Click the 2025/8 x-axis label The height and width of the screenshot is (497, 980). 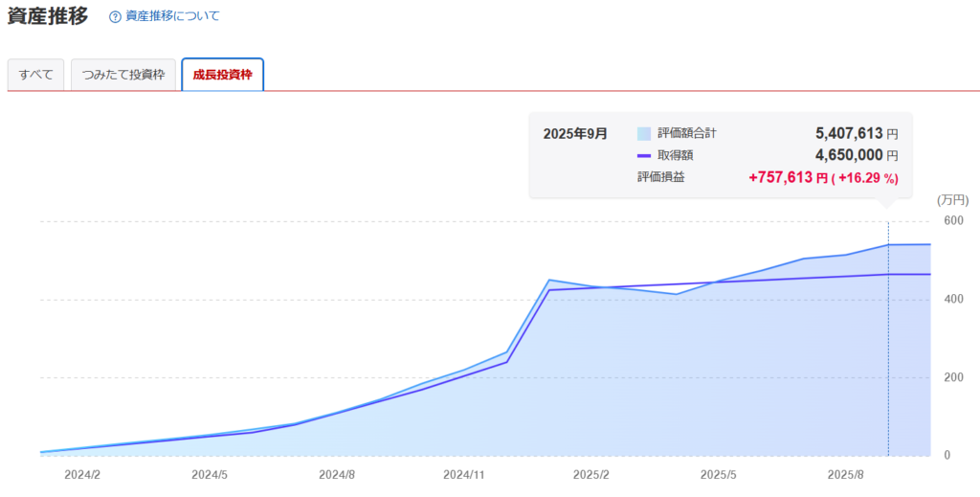point(846,475)
